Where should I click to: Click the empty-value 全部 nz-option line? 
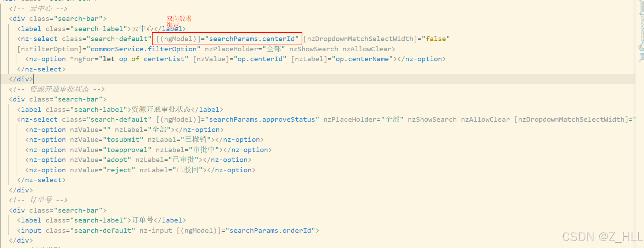124,130
